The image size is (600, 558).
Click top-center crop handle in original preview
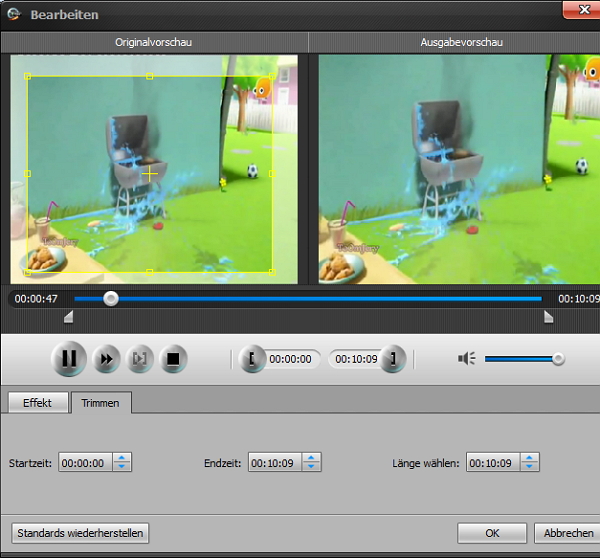click(x=150, y=76)
